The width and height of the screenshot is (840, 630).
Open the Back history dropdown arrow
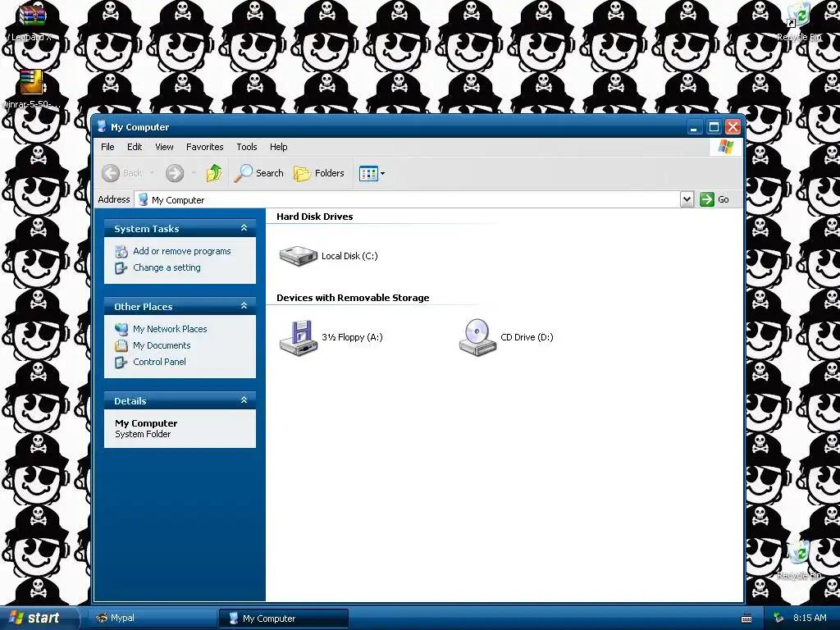153,173
